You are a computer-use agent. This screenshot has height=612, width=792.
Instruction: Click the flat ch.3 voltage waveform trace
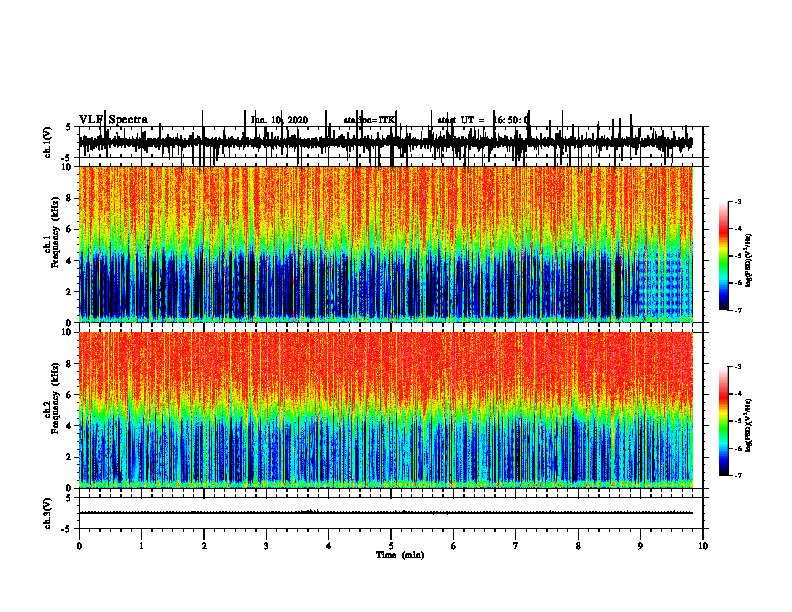point(385,513)
